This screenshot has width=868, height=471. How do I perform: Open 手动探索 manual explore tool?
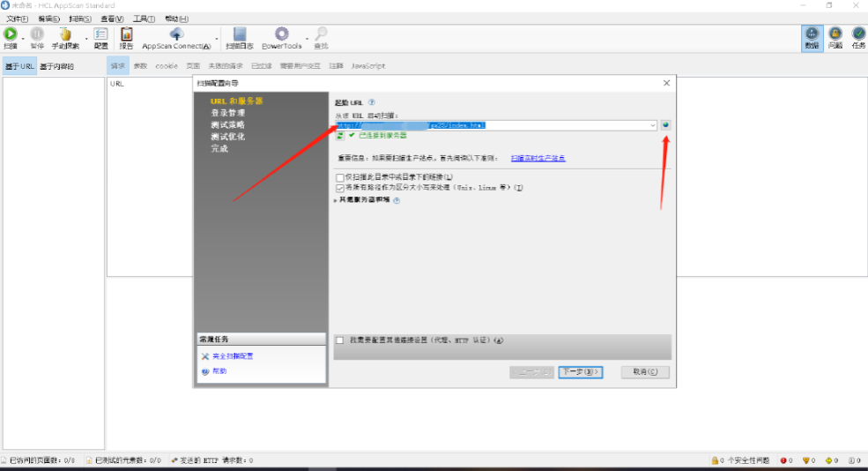coord(65,34)
